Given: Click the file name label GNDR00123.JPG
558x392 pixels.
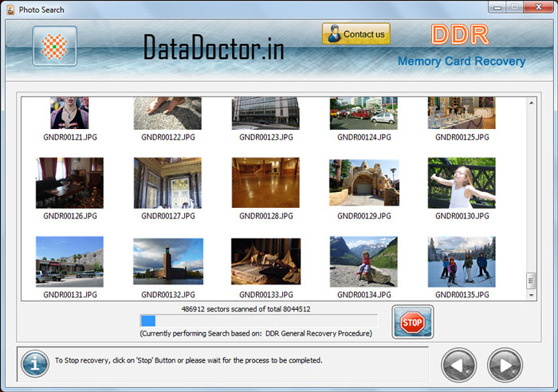Looking at the screenshot, I should [266, 137].
